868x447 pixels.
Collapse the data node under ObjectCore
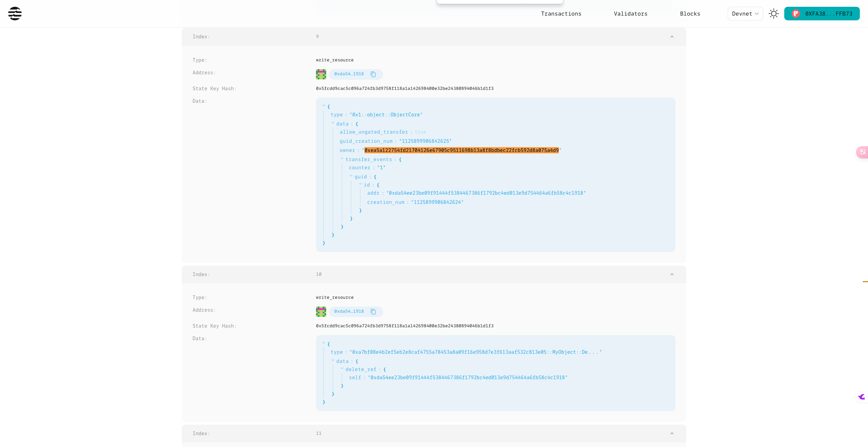tap(333, 123)
